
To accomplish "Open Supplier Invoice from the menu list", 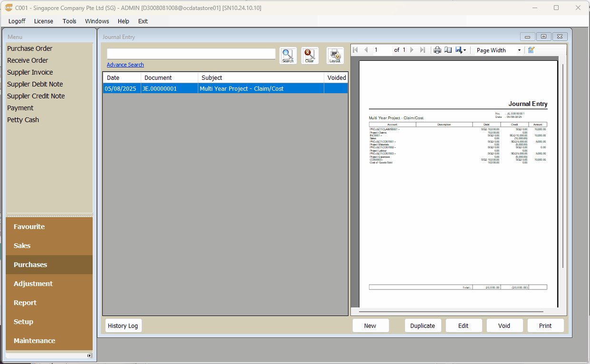I will (30, 72).
